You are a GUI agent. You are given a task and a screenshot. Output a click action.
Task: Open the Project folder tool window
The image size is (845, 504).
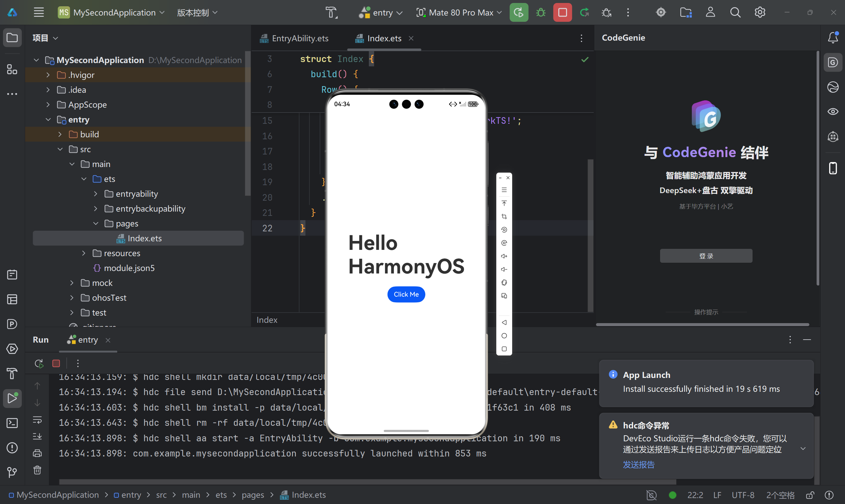(x=12, y=37)
